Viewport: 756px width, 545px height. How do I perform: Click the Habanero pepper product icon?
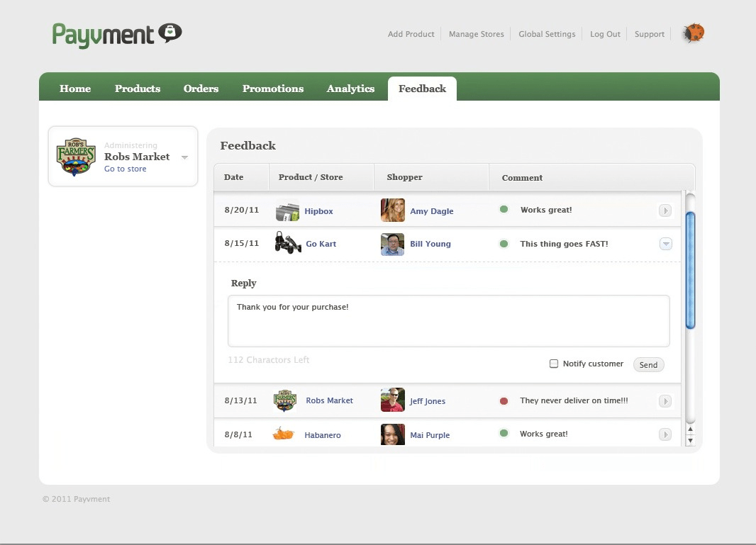[x=284, y=434]
